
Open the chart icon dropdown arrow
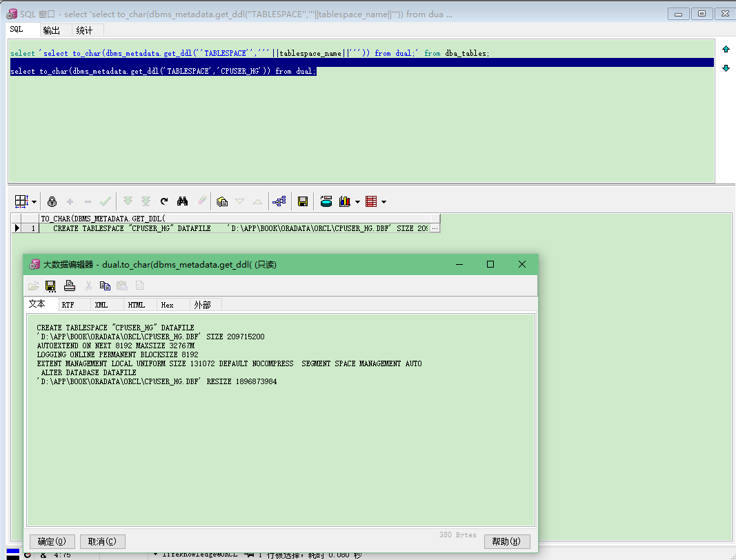[x=358, y=202]
